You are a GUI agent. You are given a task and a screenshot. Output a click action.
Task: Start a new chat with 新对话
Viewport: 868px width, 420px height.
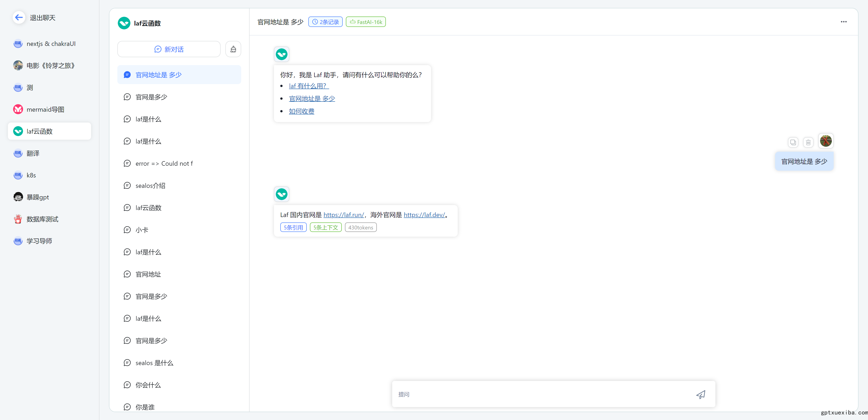(169, 49)
